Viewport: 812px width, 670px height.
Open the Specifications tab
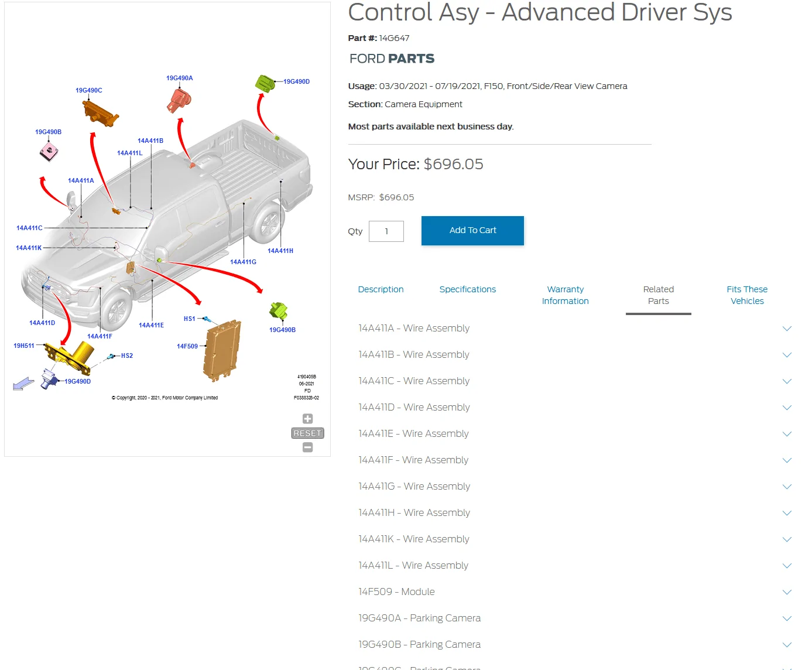point(467,289)
